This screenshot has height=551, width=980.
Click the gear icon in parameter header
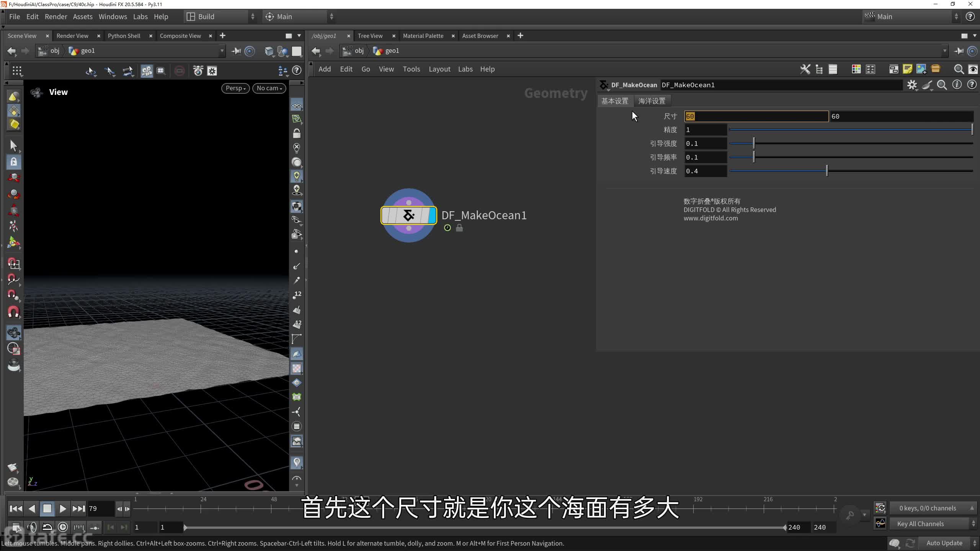click(x=912, y=85)
